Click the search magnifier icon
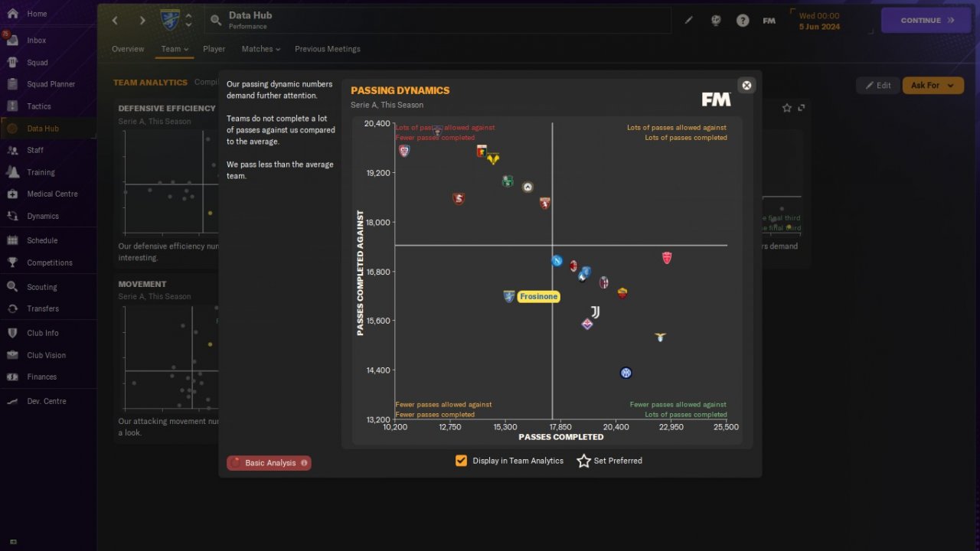The width and height of the screenshot is (980, 551). (x=215, y=21)
